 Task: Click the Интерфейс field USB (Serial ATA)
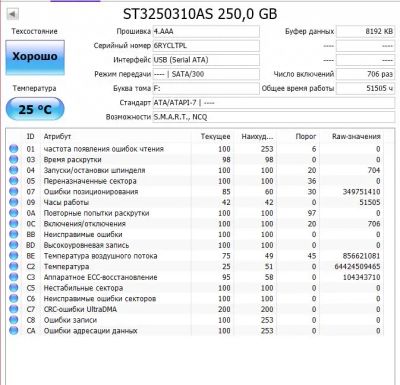tap(206, 60)
